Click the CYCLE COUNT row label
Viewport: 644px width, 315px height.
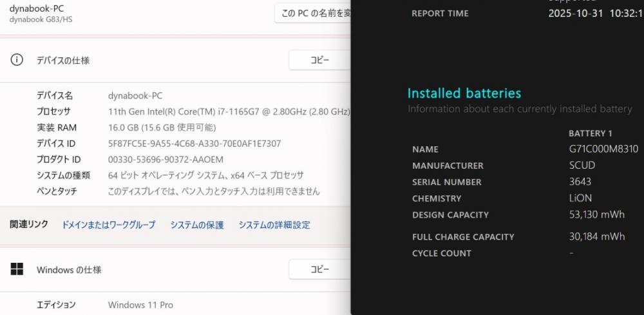442,253
